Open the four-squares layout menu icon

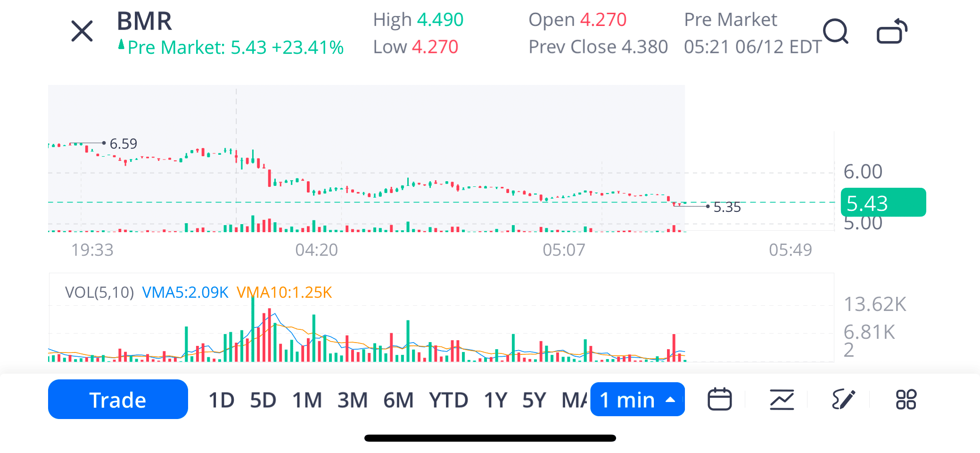(x=906, y=400)
